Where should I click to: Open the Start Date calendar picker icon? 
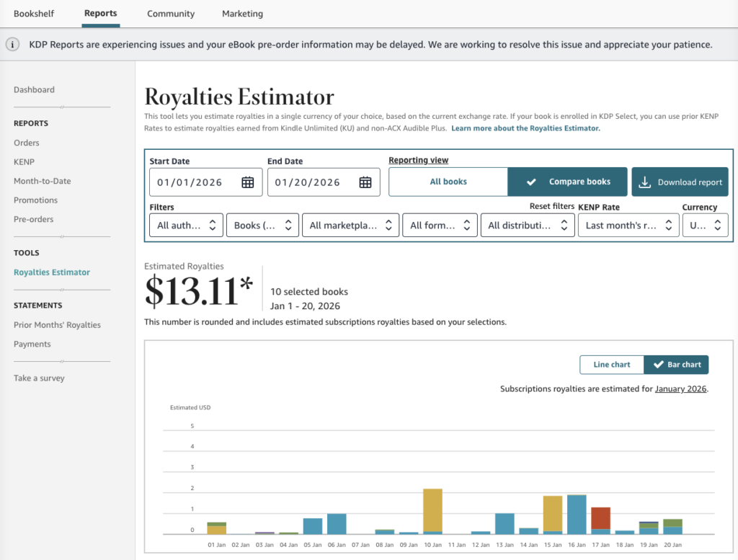(247, 182)
